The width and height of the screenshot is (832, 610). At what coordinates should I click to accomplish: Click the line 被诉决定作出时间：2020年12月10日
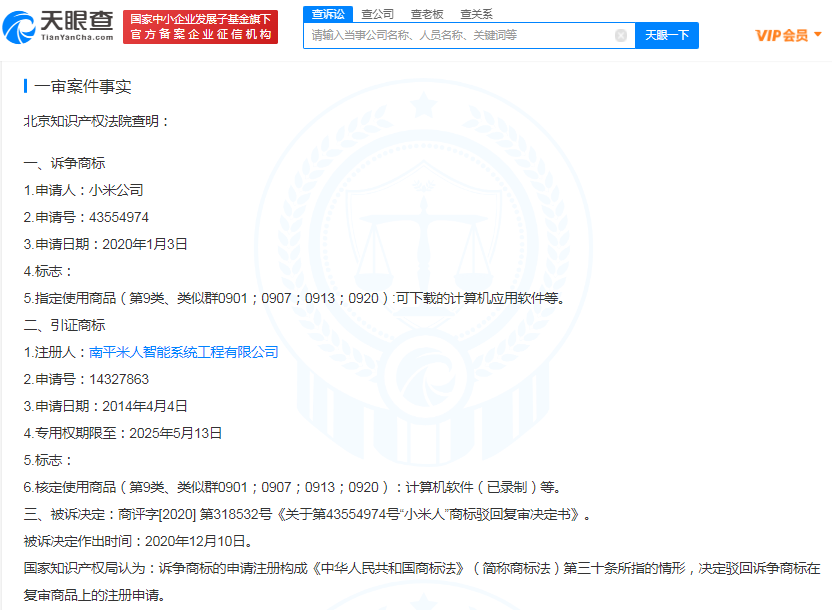tap(138, 542)
